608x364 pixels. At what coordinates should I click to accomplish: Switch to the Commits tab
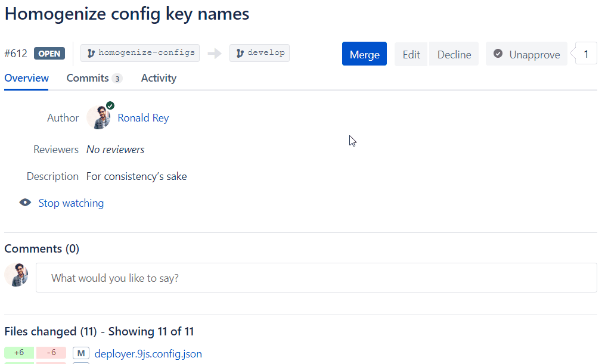(88, 78)
